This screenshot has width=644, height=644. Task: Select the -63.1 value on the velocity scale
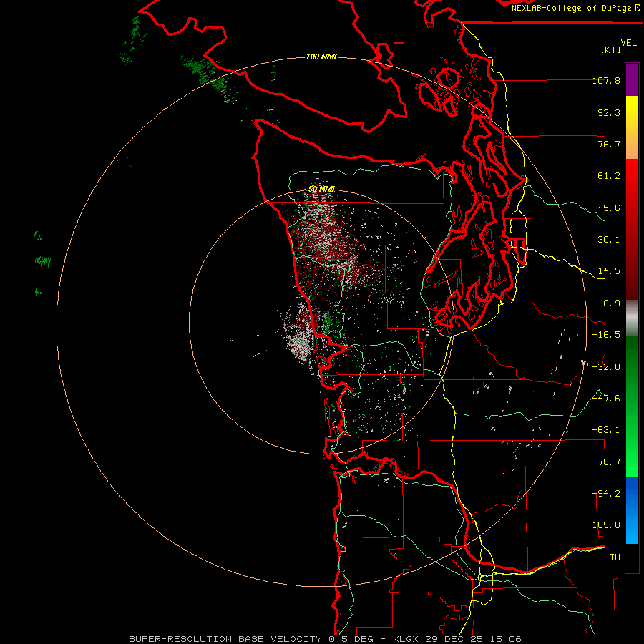606,430
